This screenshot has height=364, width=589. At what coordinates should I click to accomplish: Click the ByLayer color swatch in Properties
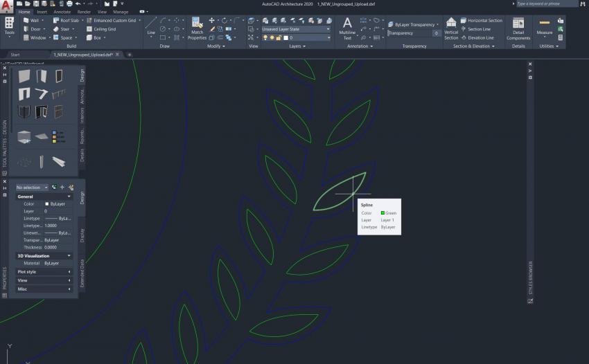coord(47,204)
